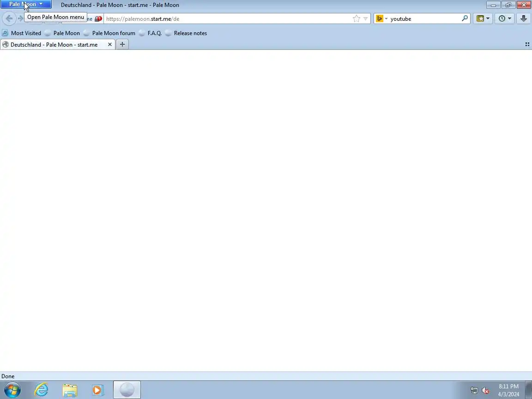The height and width of the screenshot is (399, 532).
Task: Click the Pale Moon taskbar button
Action: tap(127, 390)
